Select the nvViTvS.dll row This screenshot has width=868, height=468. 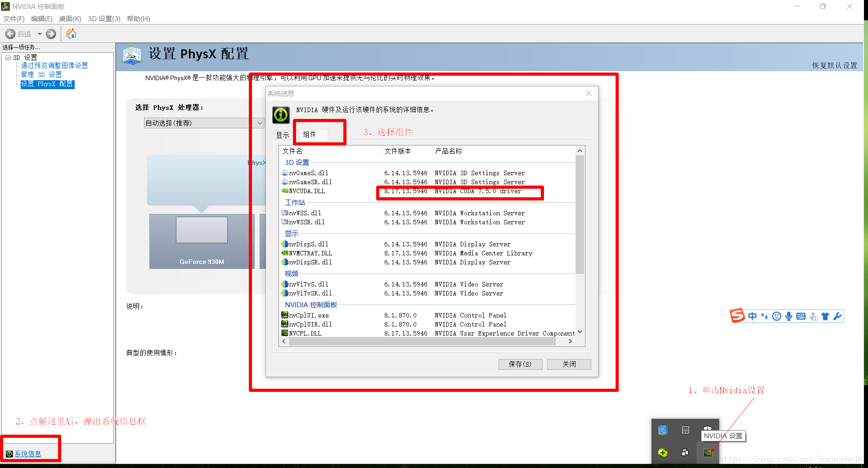point(427,284)
